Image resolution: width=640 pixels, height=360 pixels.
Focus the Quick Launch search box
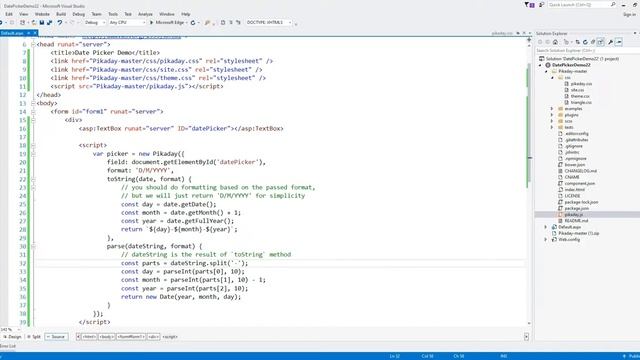click(582, 4)
